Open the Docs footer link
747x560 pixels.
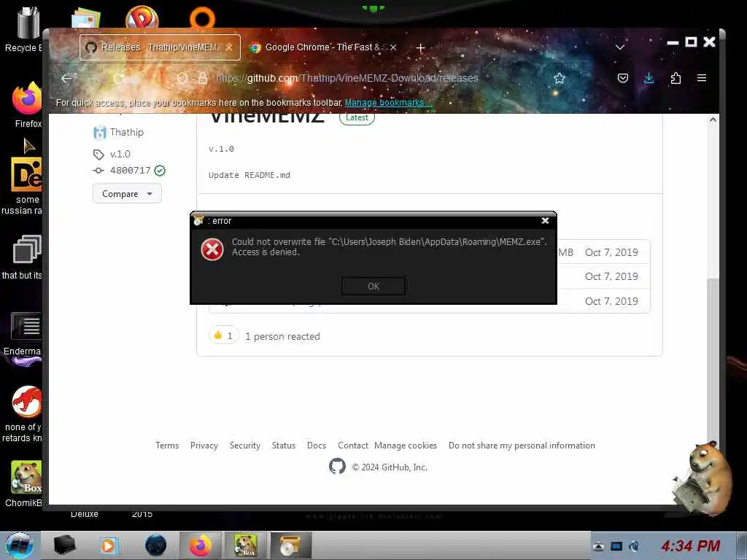tap(317, 446)
